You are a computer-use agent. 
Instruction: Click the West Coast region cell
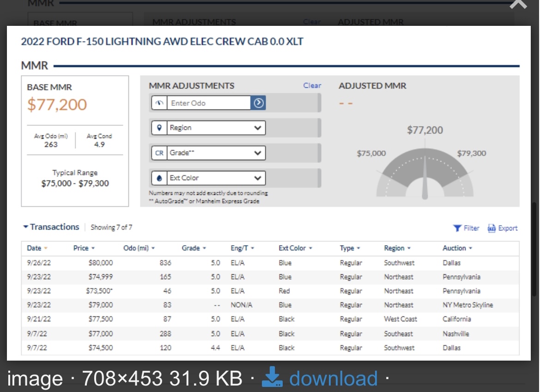400,320
